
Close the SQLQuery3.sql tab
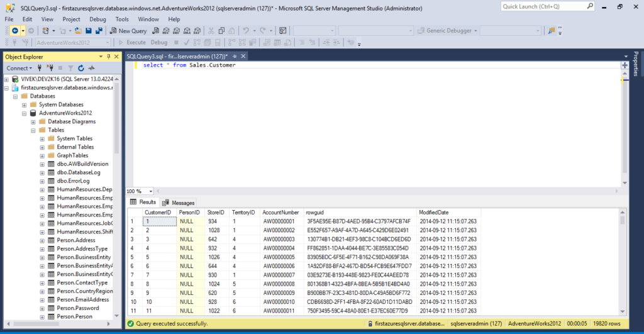pos(243,56)
